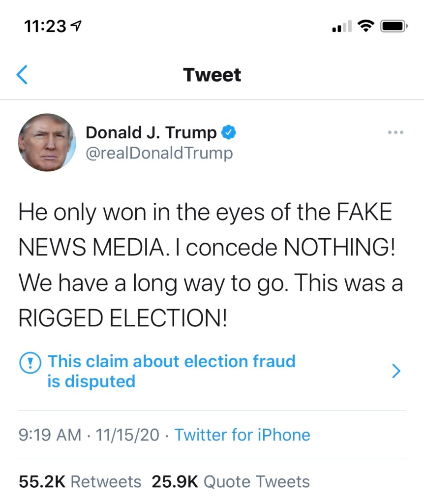The height and width of the screenshot is (504, 424).
Task: Tap the tweet author's profile picture
Action: click(47, 142)
